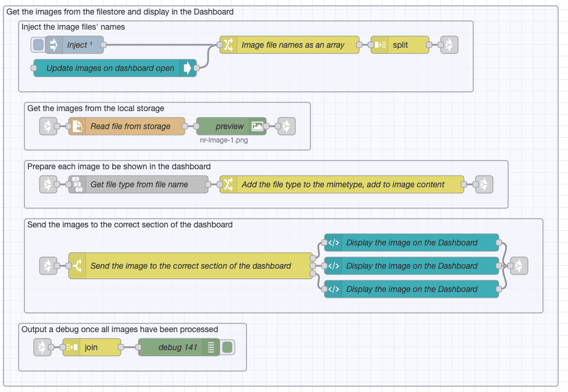Image resolution: width=568 pixels, height=392 pixels.
Task: Select the Read file from storage node icon
Action: pyautogui.click(x=77, y=126)
